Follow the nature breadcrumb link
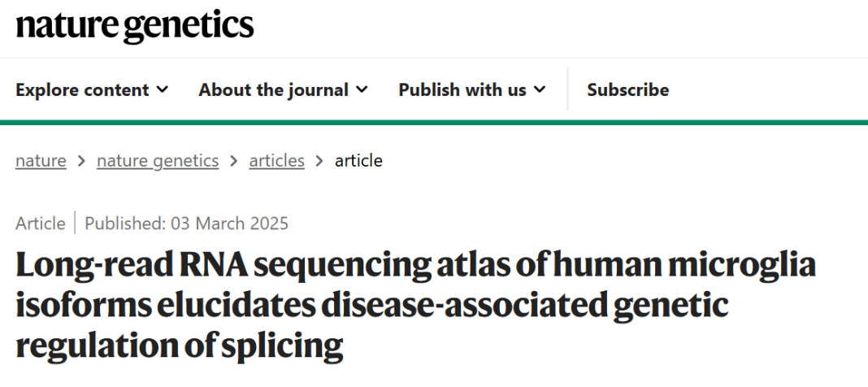This screenshot has width=868, height=387. (41, 161)
